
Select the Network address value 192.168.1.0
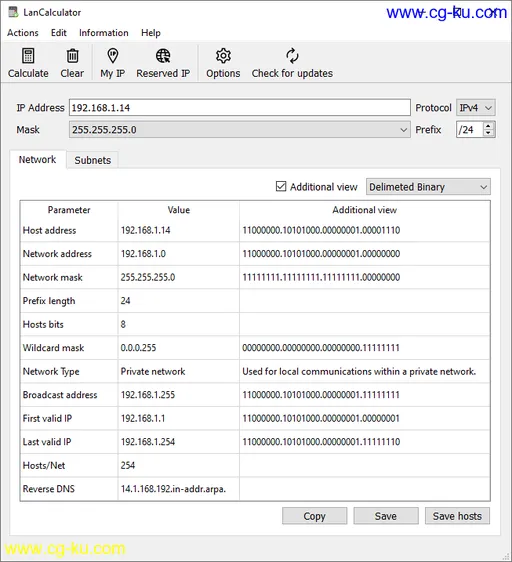click(179, 254)
